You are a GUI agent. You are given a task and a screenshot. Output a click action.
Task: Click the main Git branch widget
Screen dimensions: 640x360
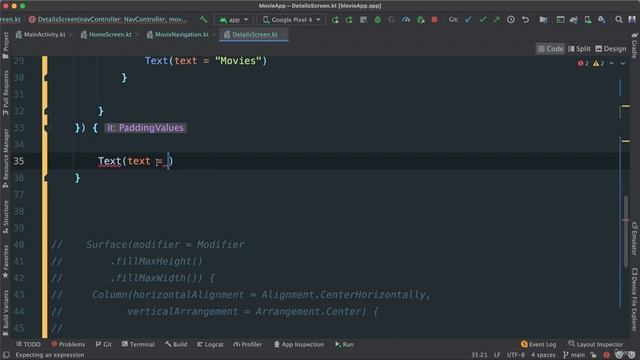tap(574, 355)
